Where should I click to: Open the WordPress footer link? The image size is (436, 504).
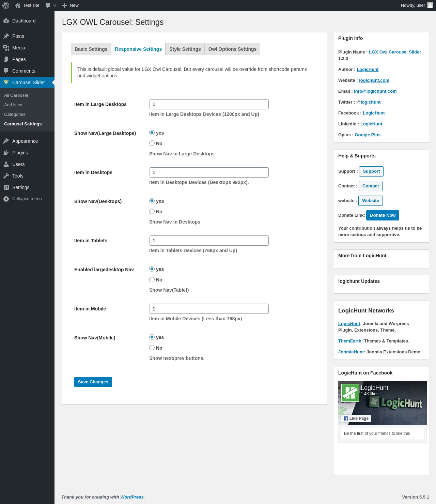pyautogui.click(x=132, y=497)
